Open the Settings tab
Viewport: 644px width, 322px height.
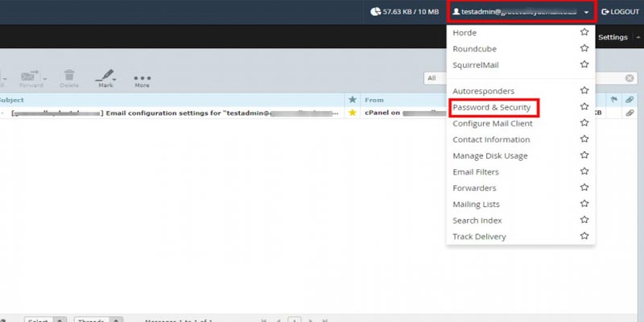613,37
